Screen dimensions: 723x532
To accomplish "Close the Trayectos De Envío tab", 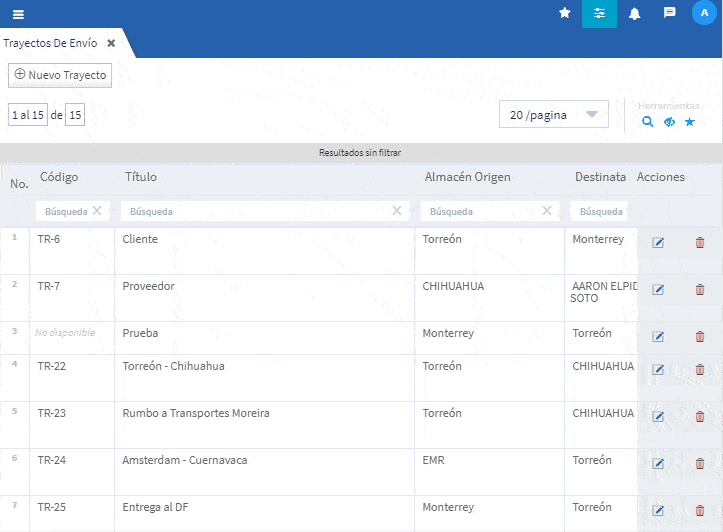I will (x=111, y=43).
